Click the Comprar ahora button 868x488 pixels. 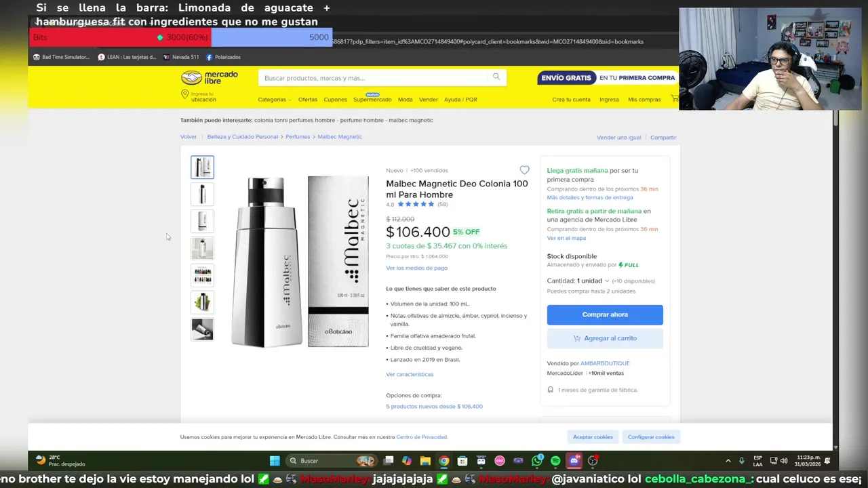pos(605,314)
